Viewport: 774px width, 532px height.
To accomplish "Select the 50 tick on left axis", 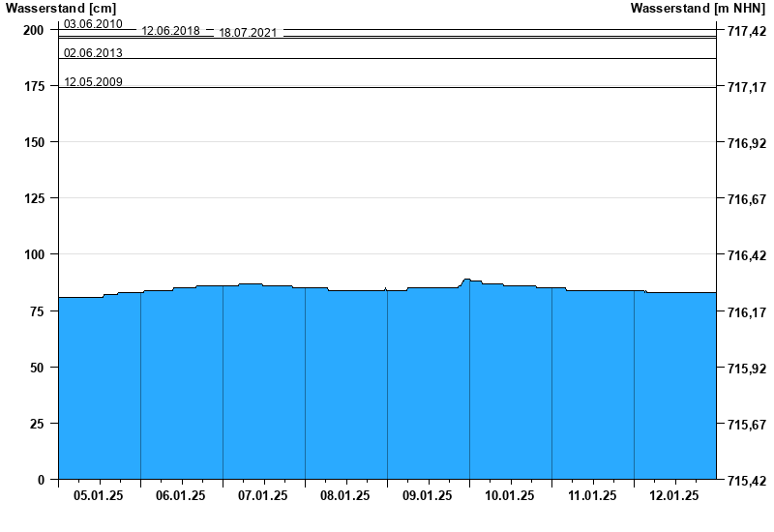I will pos(38,368).
